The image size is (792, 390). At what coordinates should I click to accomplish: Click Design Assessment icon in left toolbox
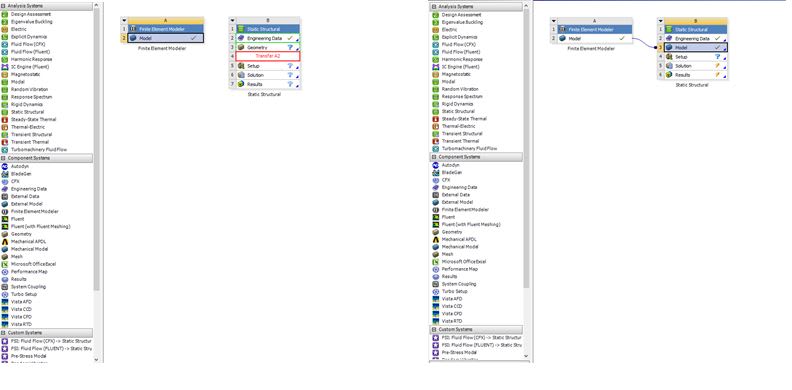[x=5, y=14]
